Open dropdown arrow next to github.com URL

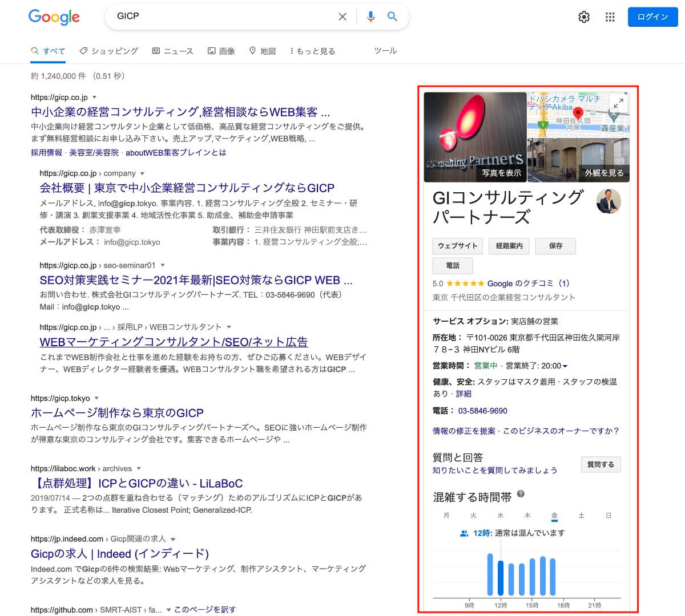coord(168,610)
